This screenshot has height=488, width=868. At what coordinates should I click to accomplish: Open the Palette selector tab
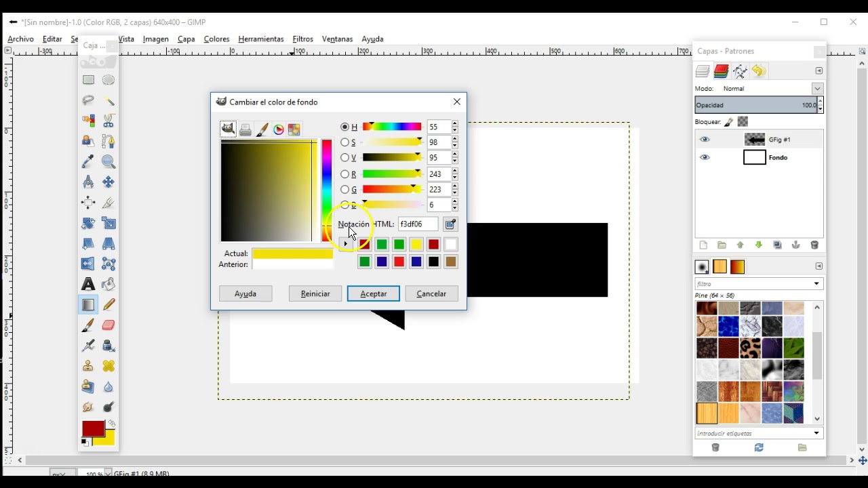(x=294, y=129)
